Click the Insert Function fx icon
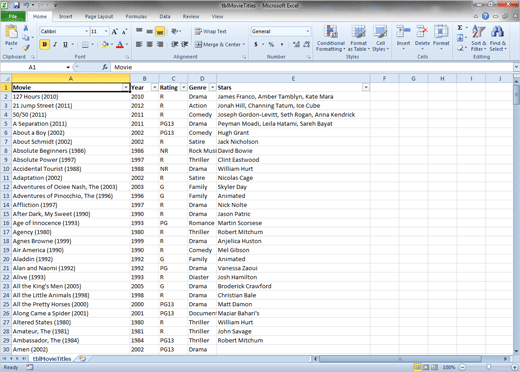Viewport: 520px width, 372px height. [x=105, y=67]
